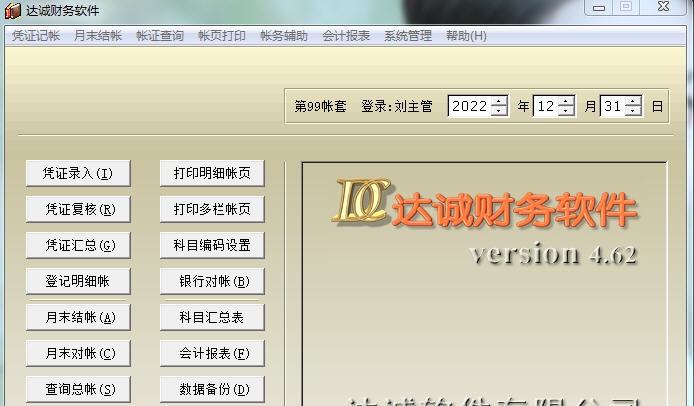Increase the day with the up arrow

(x=632, y=101)
